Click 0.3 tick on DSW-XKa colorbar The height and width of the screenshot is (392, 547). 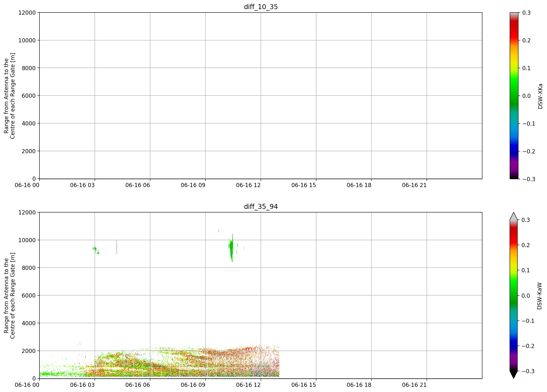(526, 12)
